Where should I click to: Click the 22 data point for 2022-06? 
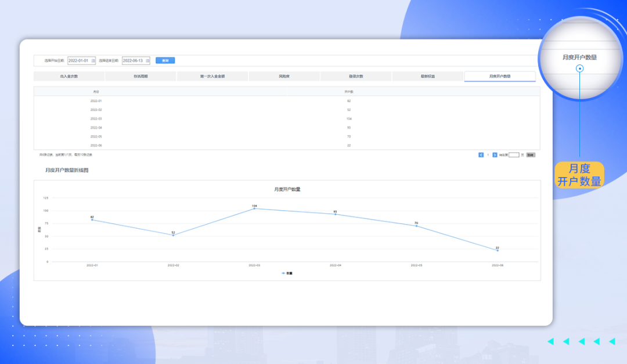pyautogui.click(x=497, y=250)
